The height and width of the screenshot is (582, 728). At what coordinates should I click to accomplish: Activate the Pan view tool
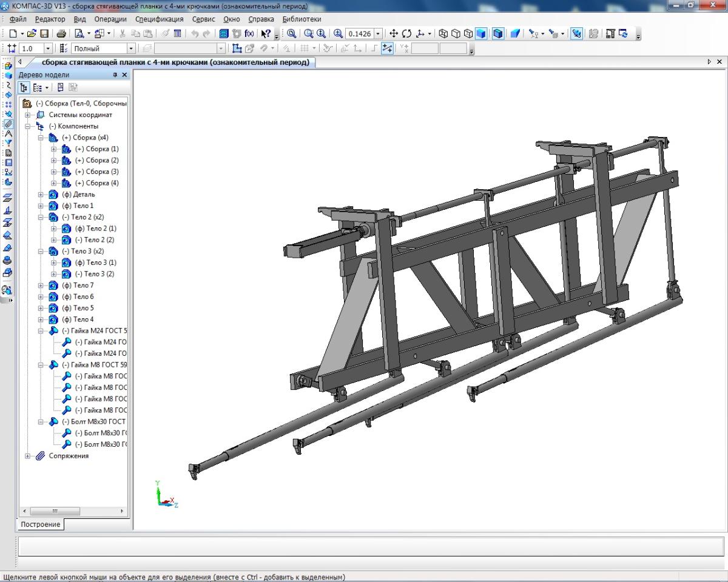[394, 34]
